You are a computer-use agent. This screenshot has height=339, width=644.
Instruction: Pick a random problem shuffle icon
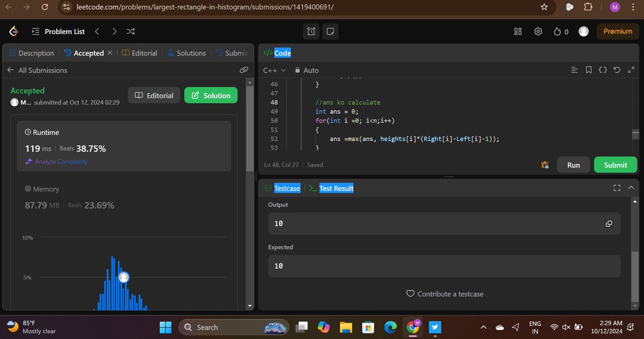tap(130, 32)
